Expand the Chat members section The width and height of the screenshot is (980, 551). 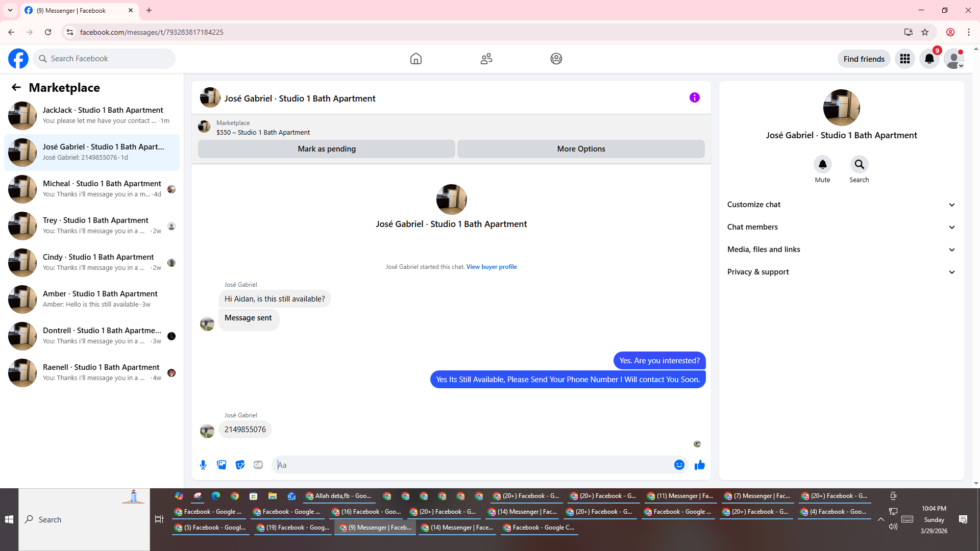(841, 227)
